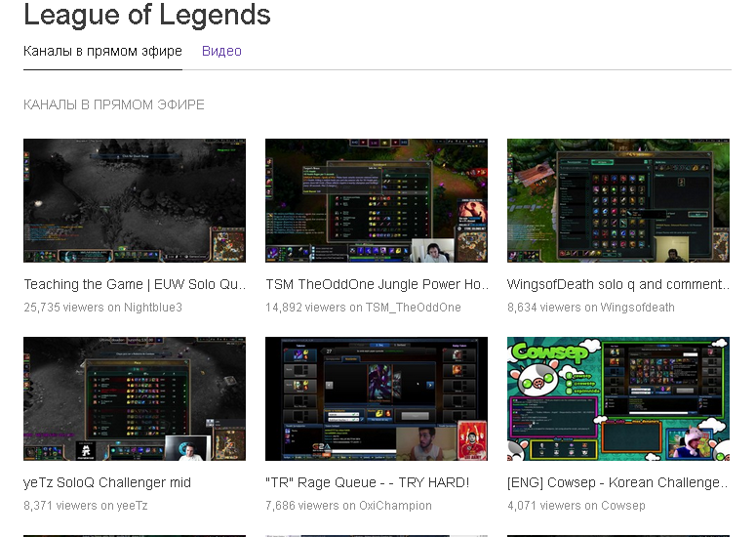Click the Teaching the Game EUW Solo title
The width and height of the screenshot is (756, 537).
(135, 285)
